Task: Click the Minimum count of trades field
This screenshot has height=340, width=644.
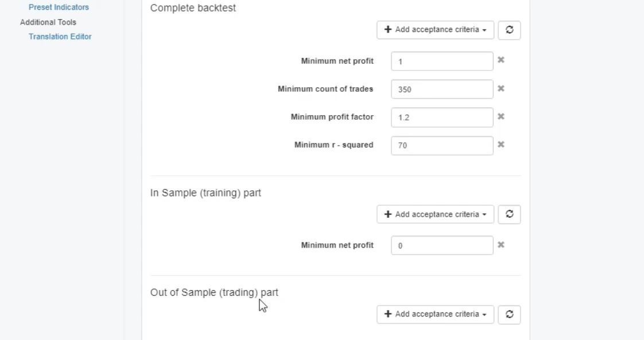Action: tap(441, 89)
